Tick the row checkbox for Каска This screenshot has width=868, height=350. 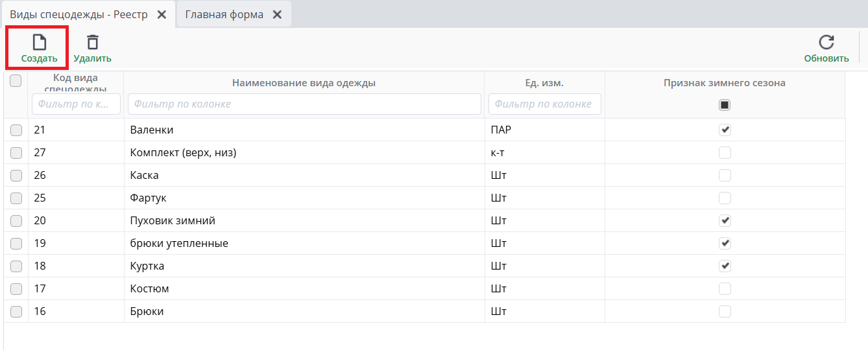(16, 176)
